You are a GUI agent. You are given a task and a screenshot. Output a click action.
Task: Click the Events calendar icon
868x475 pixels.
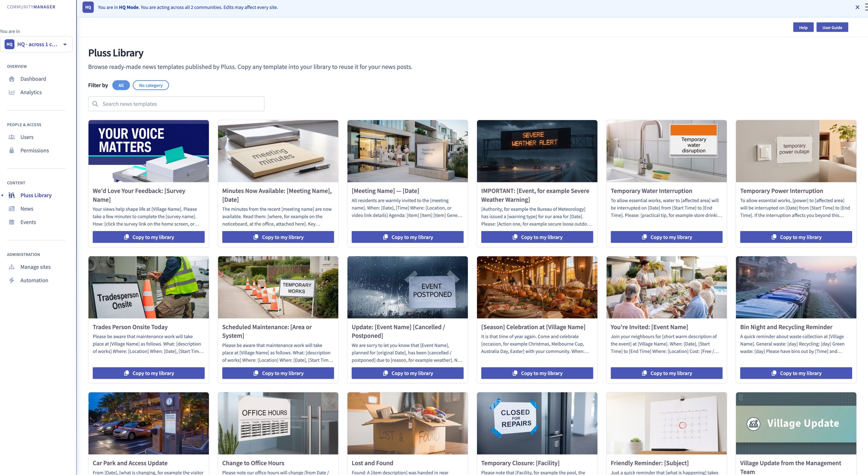tap(12, 222)
